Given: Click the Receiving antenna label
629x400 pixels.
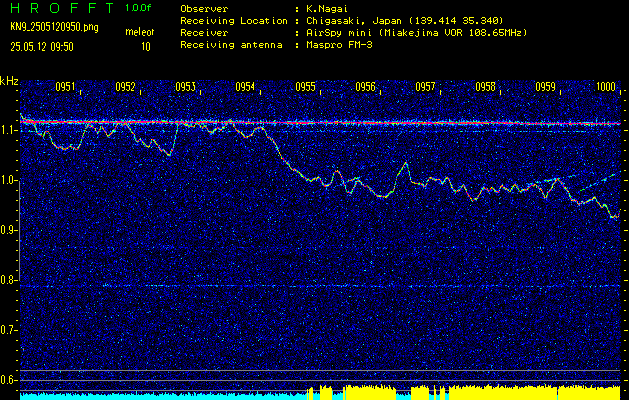Looking at the screenshot, I should 231,45.
